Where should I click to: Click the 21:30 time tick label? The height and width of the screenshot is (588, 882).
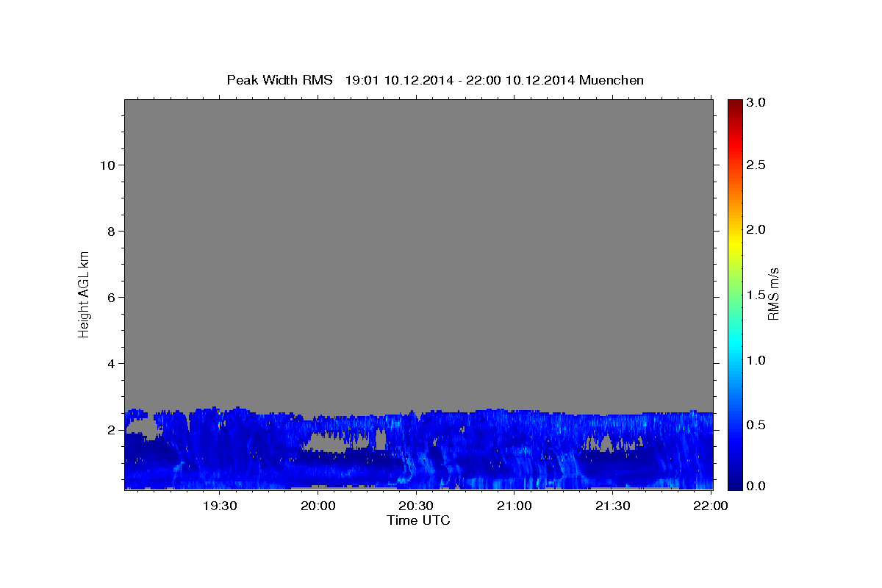tap(612, 506)
